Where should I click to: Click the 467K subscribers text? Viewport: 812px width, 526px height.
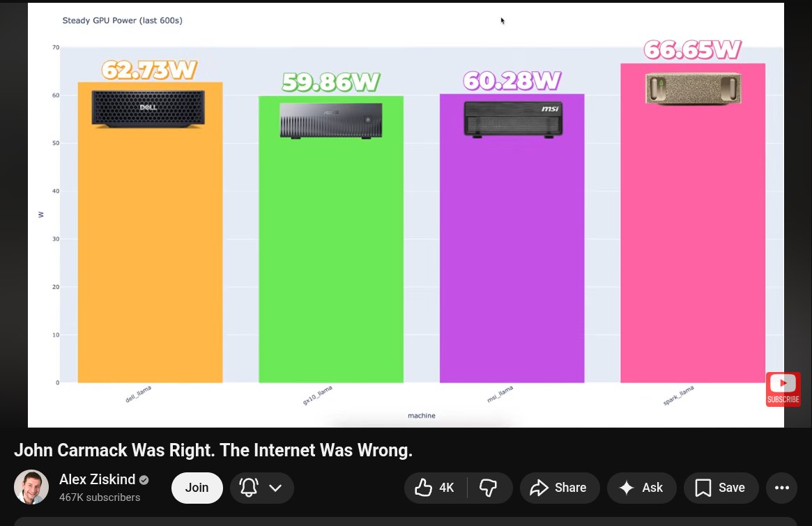[100, 497]
